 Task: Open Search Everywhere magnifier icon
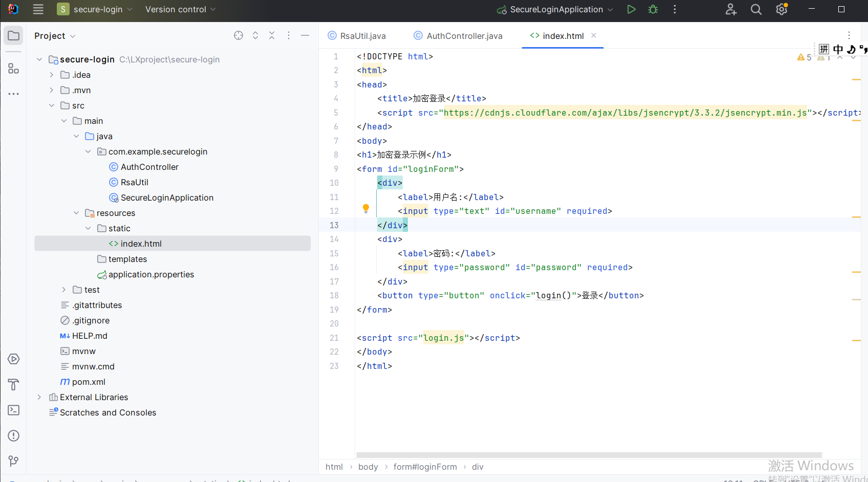click(x=756, y=9)
